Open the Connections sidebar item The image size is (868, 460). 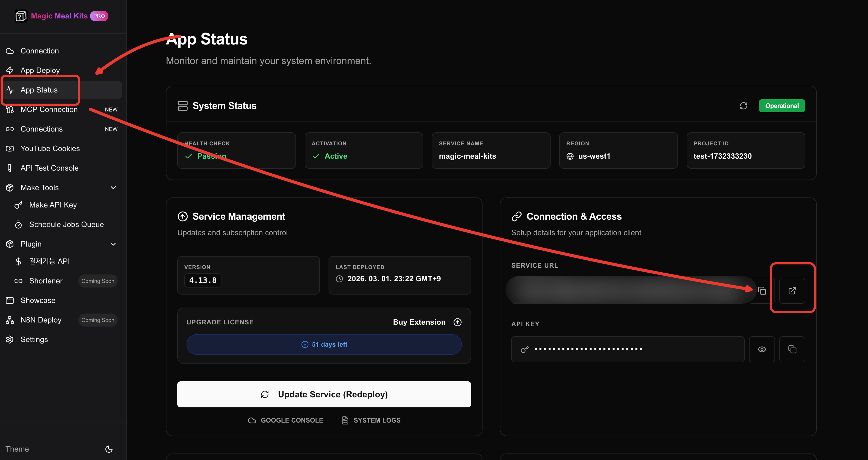tap(63, 129)
